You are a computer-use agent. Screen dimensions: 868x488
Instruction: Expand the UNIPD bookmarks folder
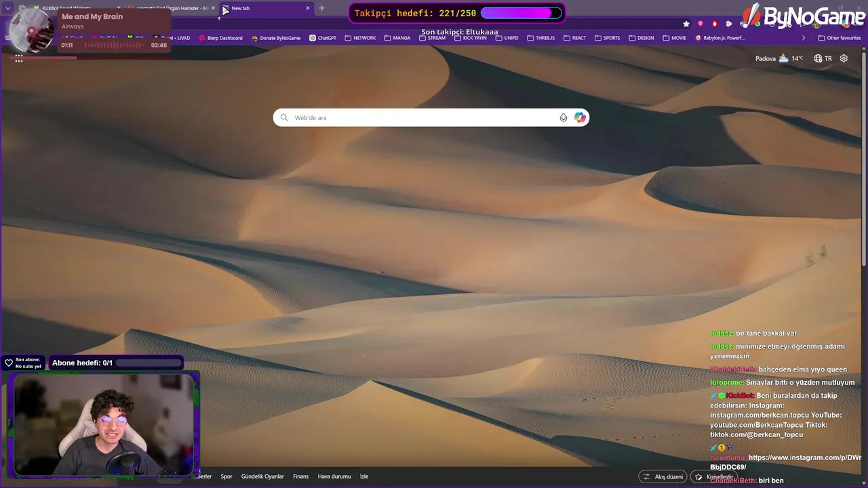(x=507, y=38)
